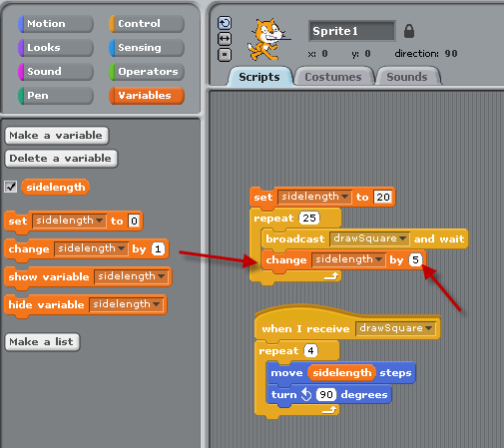
Task: Open the Sensing blocks category
Action: click(x=147, y=48)
